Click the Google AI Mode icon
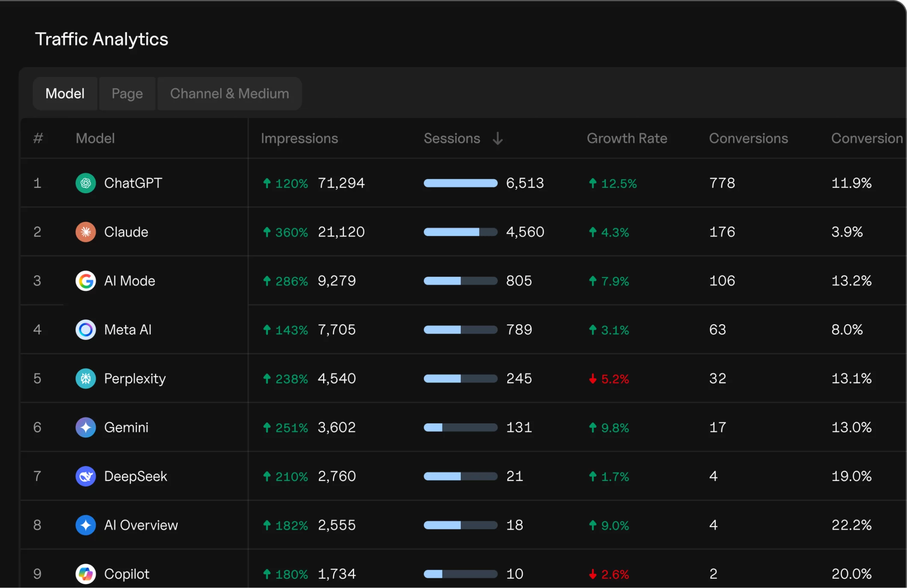 (86, 281)
